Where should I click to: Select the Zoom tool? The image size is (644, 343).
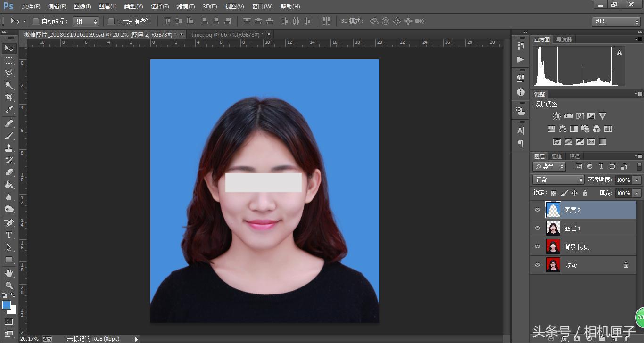pos(9,286)
